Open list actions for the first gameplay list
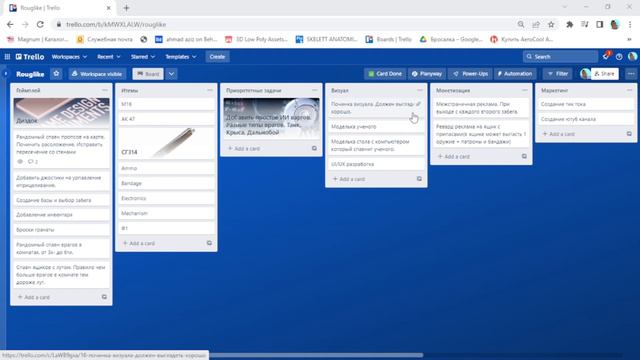 pos(105,90)
